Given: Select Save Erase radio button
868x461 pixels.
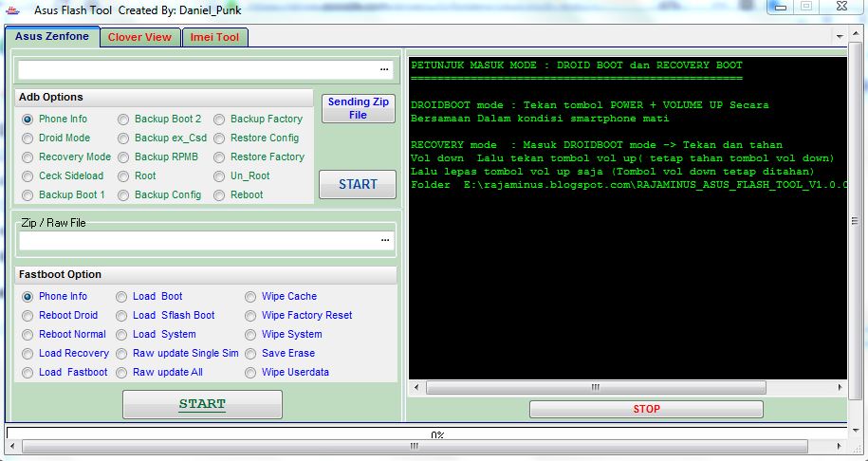Looking at the screenshot, I should [x=250, y=354].
